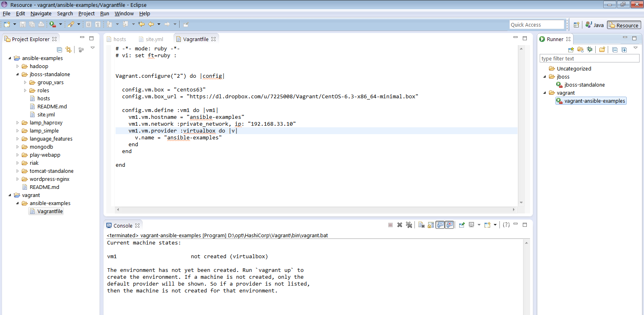Expand the hadoop folder

coord(17,66)
